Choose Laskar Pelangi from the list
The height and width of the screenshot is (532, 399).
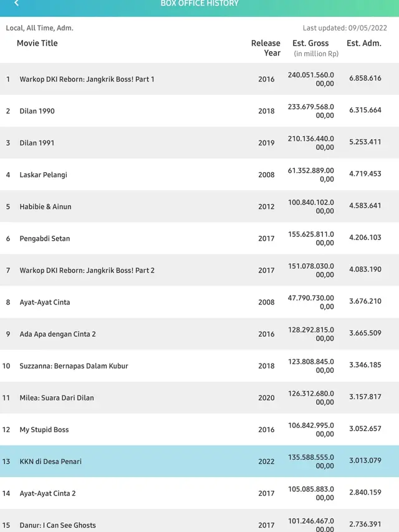[x=199, y=175]
